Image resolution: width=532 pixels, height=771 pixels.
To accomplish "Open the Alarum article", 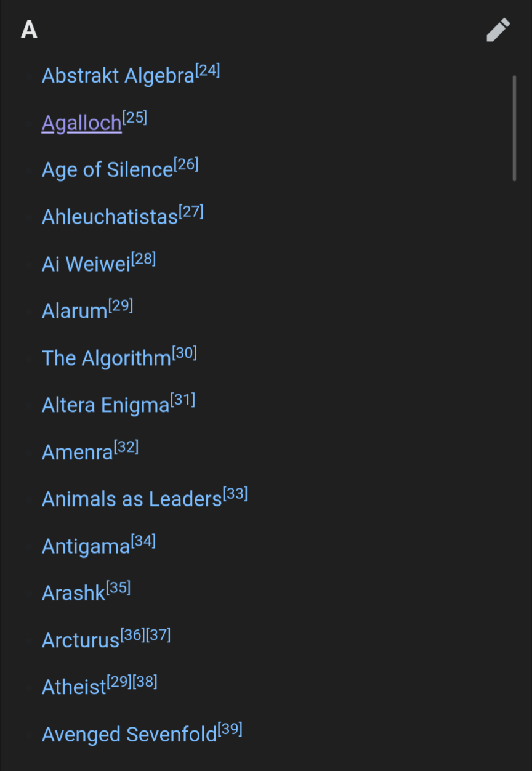I will pyautogui.click(x=75, y=311).
